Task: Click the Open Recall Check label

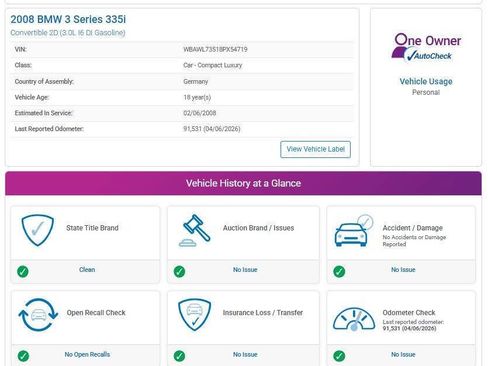Action: pyautogui.click(x=96, y=313)
